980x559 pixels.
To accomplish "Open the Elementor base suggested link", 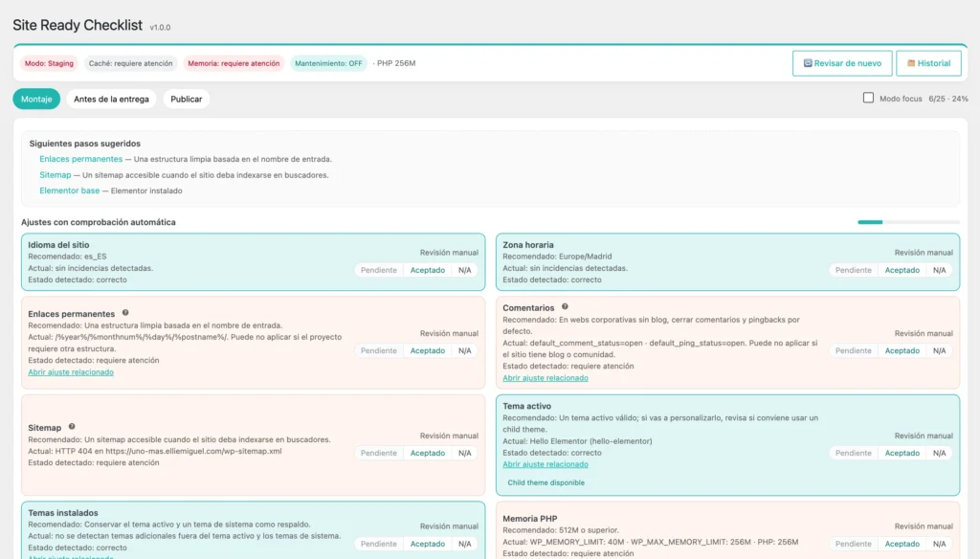I will click(69, 190).
